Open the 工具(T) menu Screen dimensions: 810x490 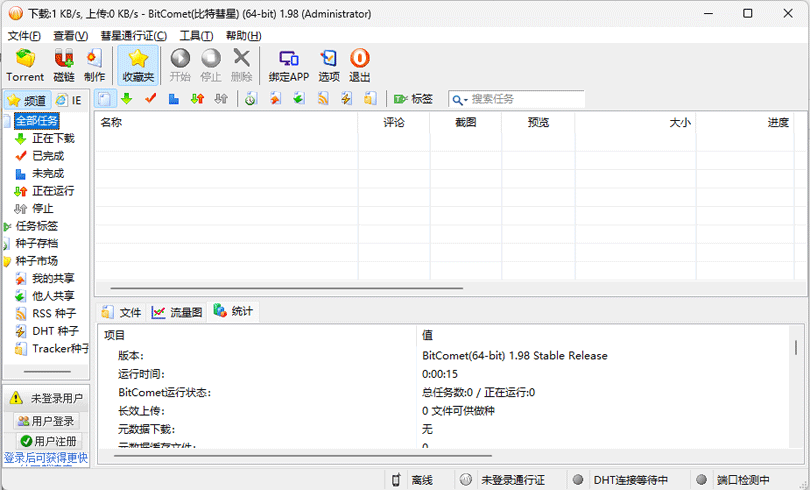(x=195, y=36)
